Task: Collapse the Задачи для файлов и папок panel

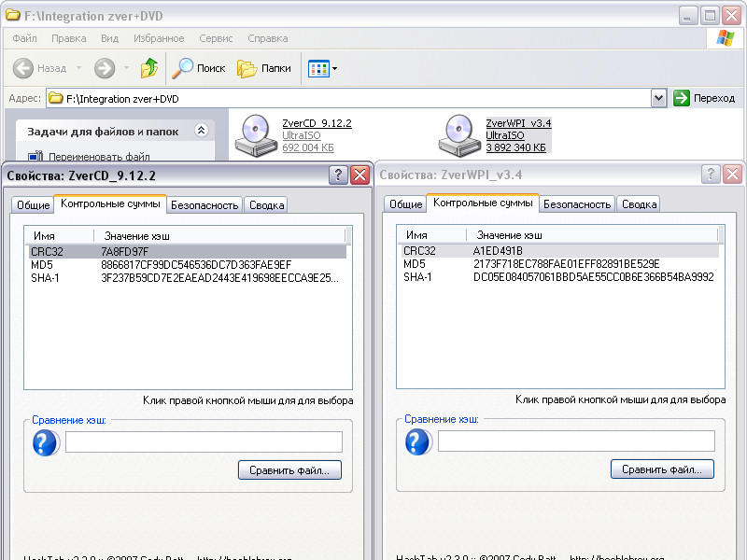Action: coord(201,131)
